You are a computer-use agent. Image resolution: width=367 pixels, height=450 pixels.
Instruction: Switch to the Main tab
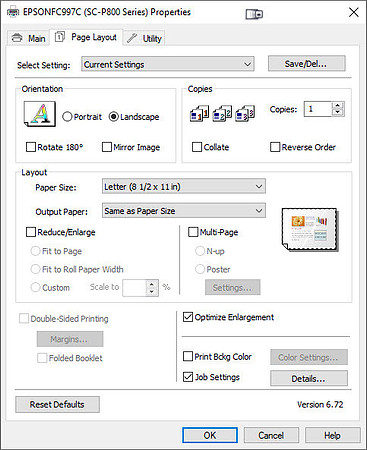click(28, 38)
